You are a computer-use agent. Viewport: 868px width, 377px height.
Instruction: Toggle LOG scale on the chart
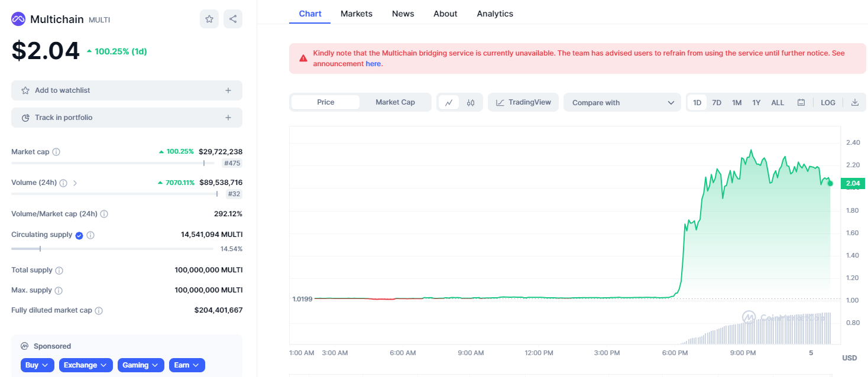pos(828,103)
